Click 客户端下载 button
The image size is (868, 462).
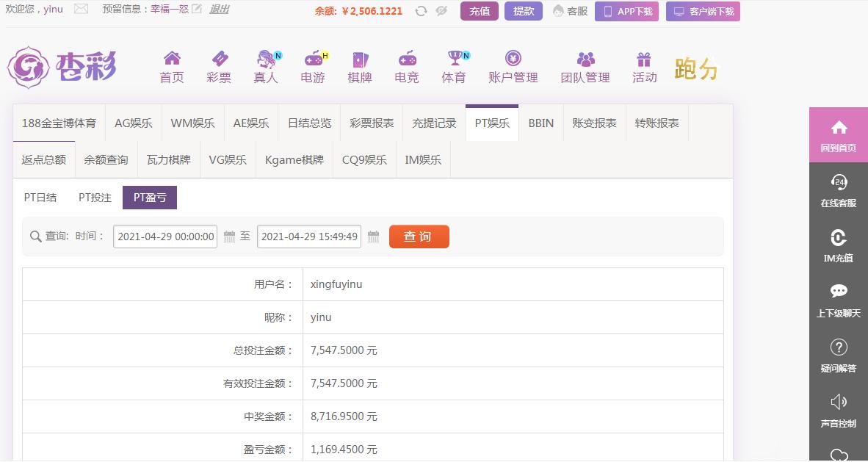[703, 11]
